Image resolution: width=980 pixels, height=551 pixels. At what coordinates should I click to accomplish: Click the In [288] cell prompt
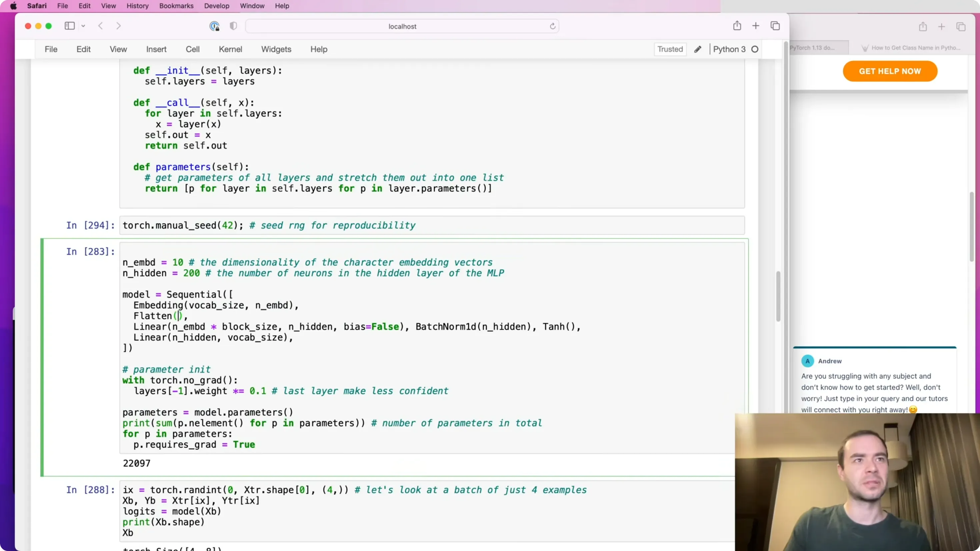click(x=90, y=490)
